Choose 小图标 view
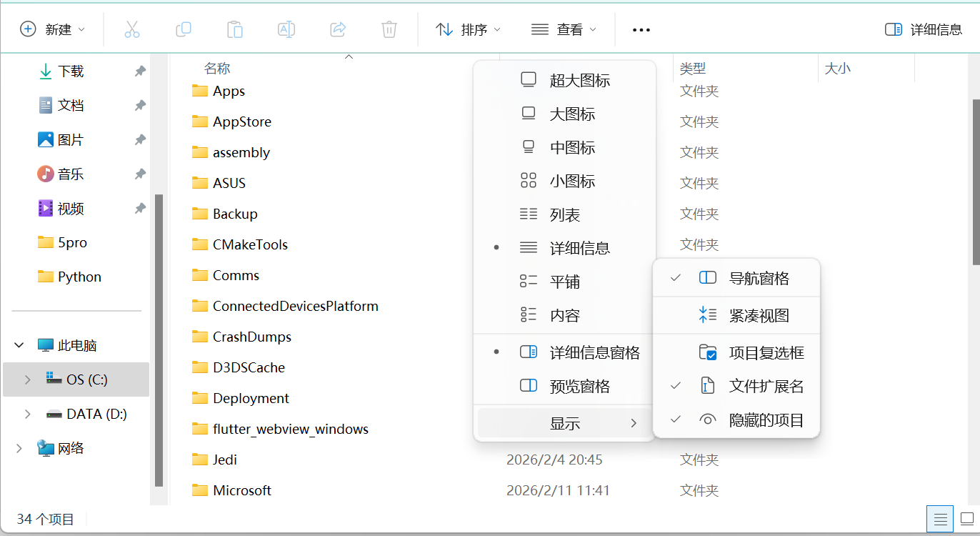Viewport: 980px width, 536px height. [x=564, y=181]
